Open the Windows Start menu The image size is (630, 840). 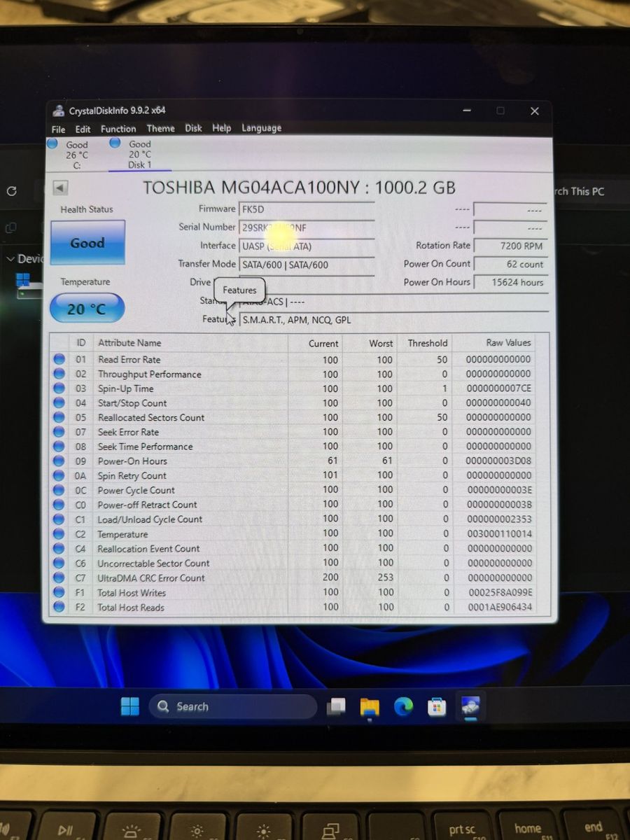click(129, 707)
